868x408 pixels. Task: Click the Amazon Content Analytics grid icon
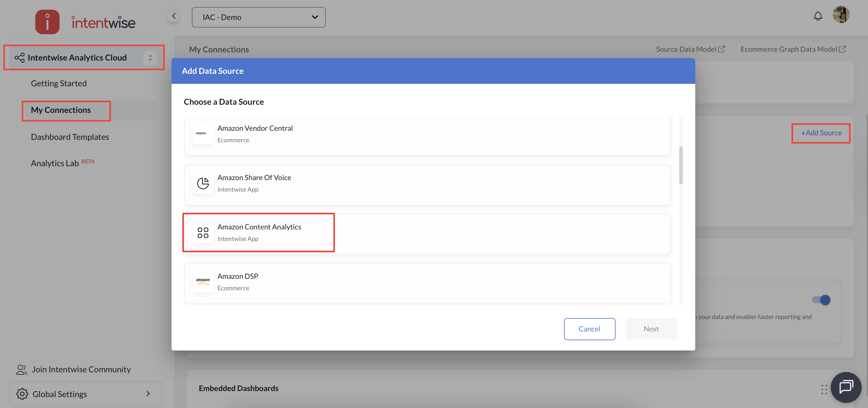coord(203,233)
